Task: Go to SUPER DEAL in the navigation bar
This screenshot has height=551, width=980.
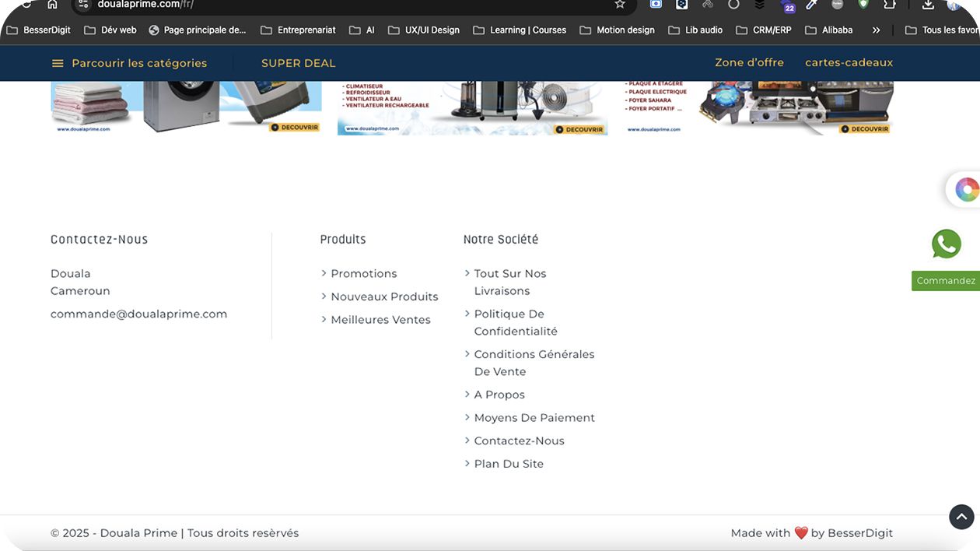Action: coord(299,63)
